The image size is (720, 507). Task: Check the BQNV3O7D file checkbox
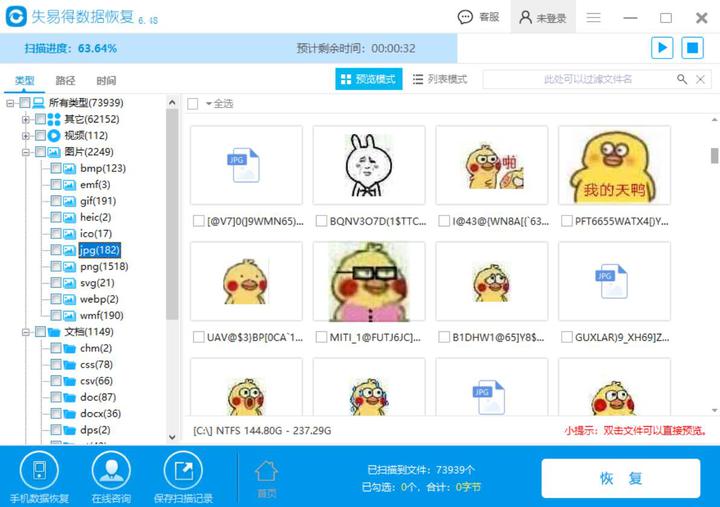[x=321, y=221]
